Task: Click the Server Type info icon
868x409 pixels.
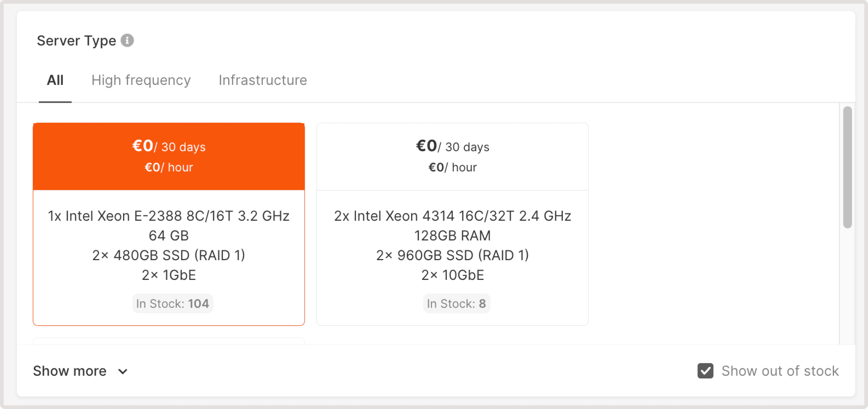Action: pyautogui.click(x=127, y=40)
